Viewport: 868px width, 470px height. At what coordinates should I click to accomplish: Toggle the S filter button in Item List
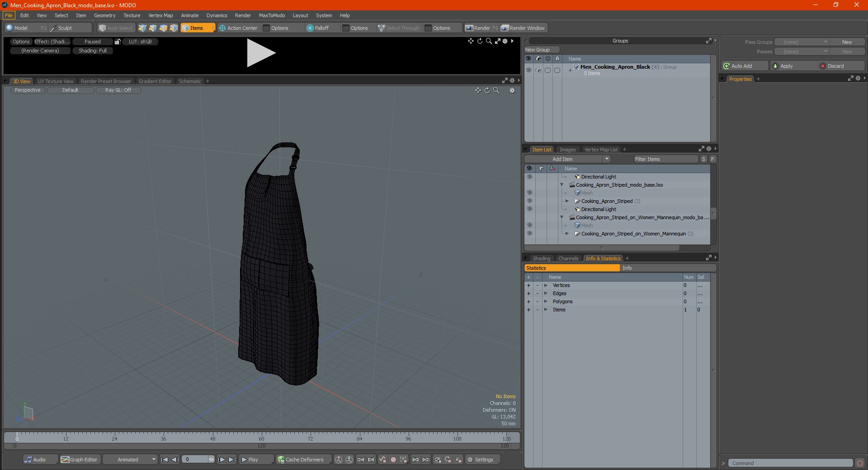(703, 159)
